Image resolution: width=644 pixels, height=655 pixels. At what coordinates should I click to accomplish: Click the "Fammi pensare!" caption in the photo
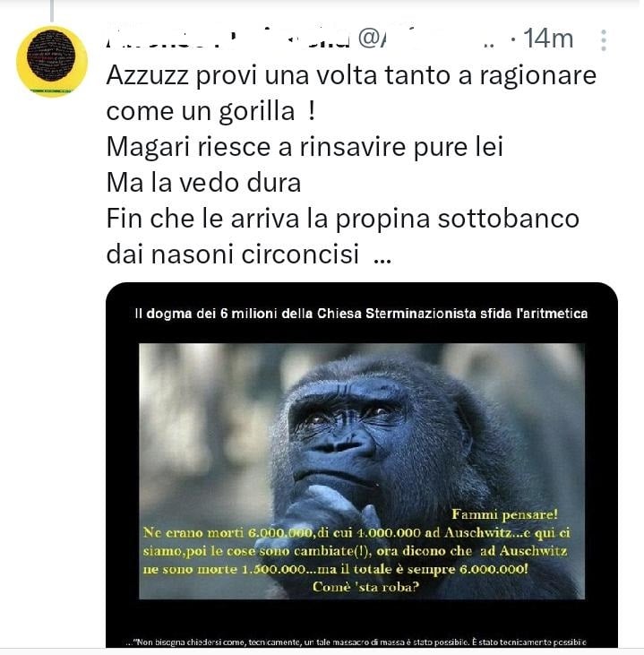pos(504,514)
